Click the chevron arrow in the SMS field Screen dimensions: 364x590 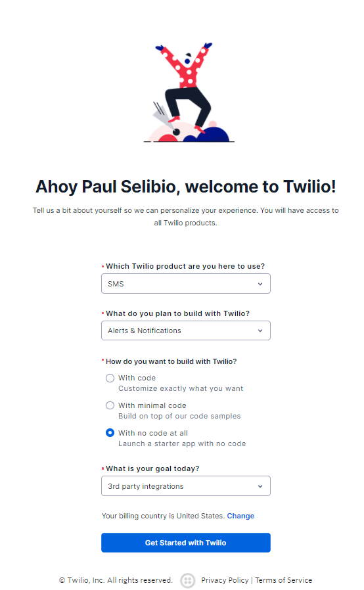pyautogui.click(x=260, y=284)
